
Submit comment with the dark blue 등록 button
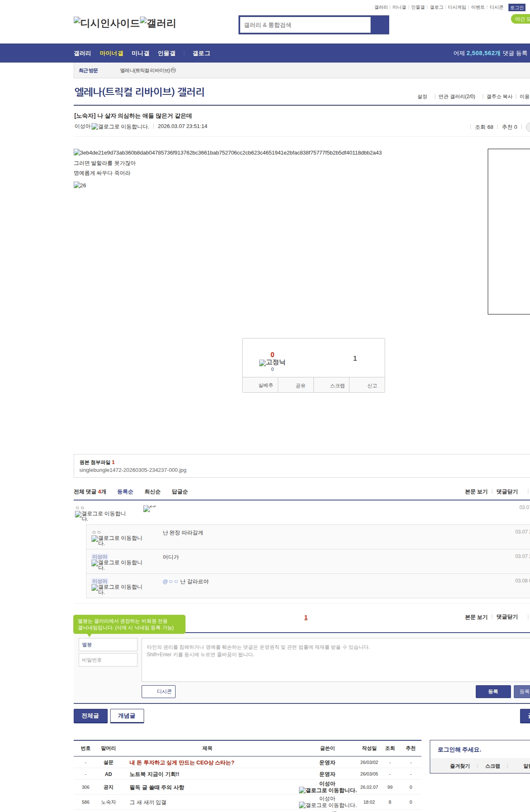(x=493, y=691)
